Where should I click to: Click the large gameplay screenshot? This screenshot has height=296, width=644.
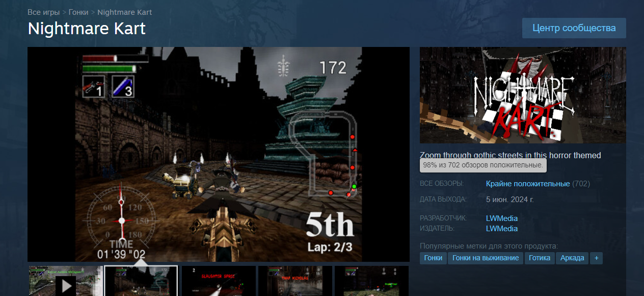tap(219, 154)
